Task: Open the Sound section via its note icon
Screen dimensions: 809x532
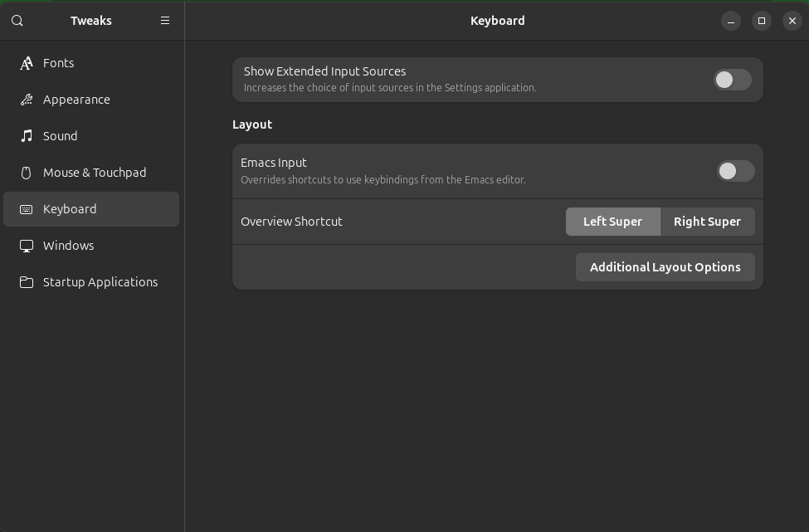Action: (x=26, y=136)
